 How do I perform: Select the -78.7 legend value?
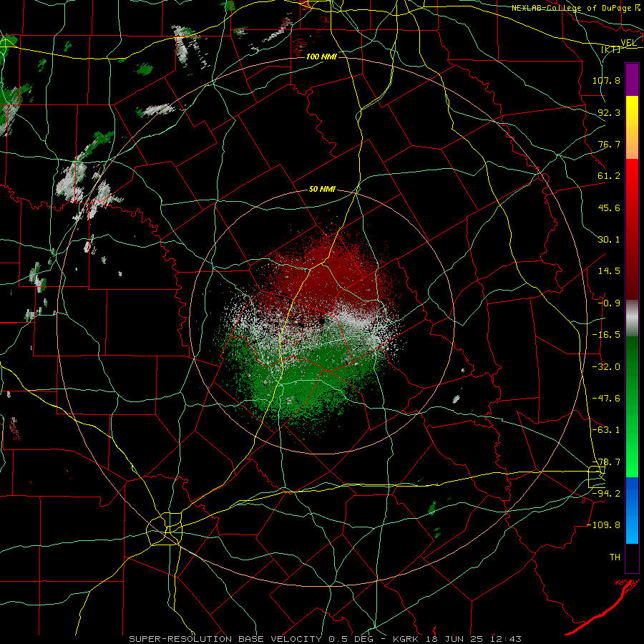[x=606, y=462]
